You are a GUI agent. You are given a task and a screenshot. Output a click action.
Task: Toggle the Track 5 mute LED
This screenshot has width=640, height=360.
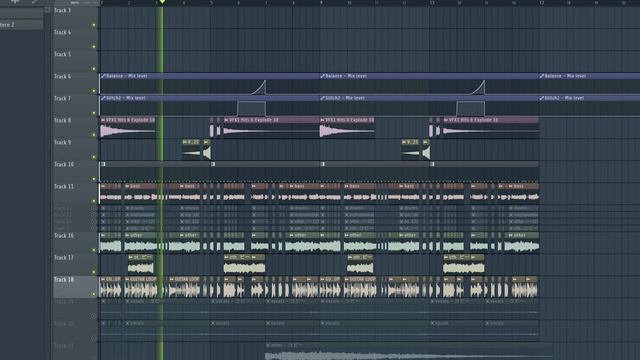point(94,69)
